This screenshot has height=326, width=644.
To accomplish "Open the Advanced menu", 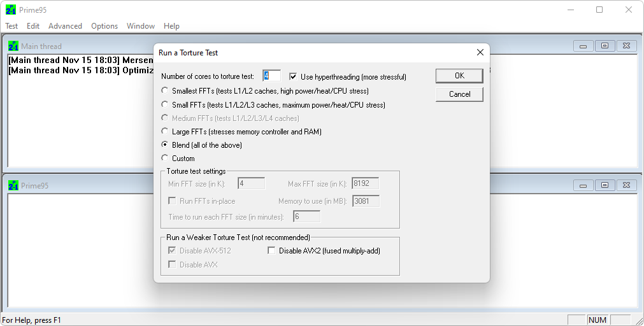I will point(65,26).
